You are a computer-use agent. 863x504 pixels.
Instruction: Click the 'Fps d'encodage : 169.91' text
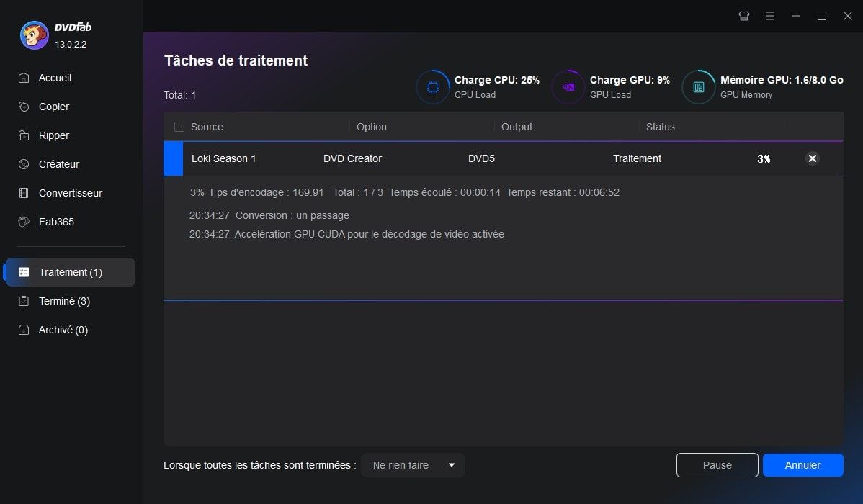click(267, 192)
